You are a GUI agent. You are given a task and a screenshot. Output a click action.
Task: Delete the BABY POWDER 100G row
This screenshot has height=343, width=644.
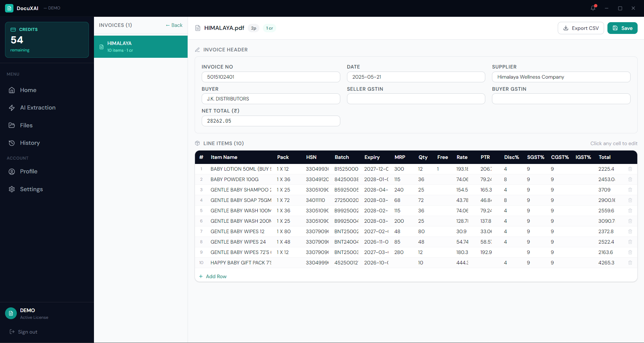(630, 179)
